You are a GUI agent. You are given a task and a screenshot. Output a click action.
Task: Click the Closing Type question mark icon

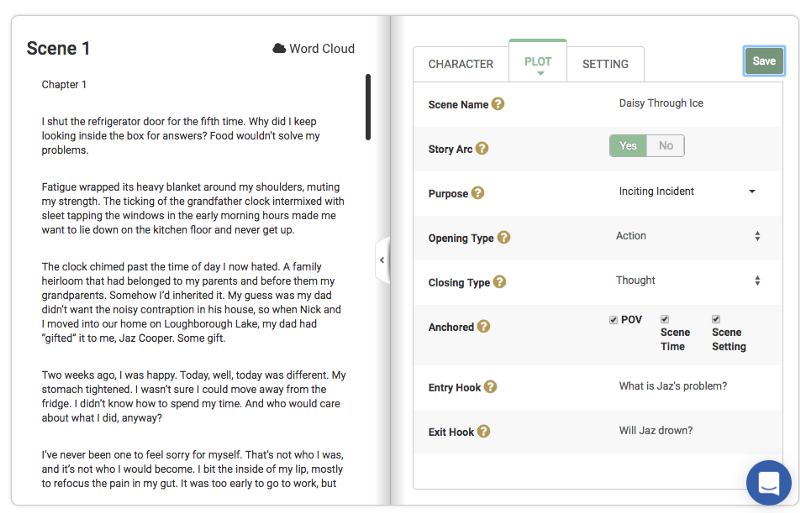[499, 282]
